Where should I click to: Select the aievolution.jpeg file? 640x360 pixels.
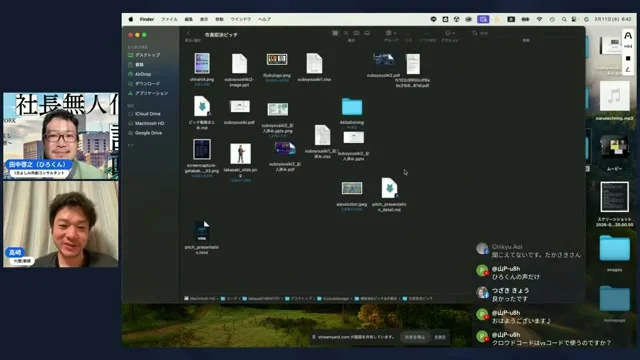pos(352,196)
